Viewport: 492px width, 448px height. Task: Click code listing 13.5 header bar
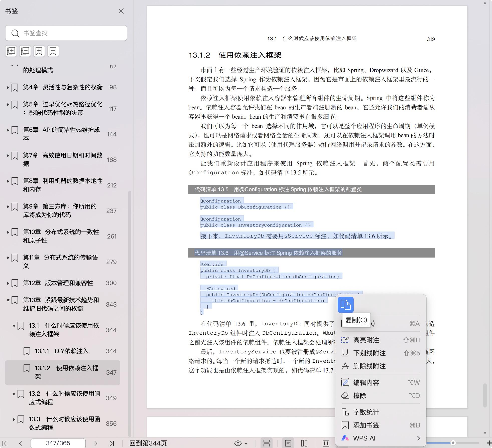[x=311, y=189]
